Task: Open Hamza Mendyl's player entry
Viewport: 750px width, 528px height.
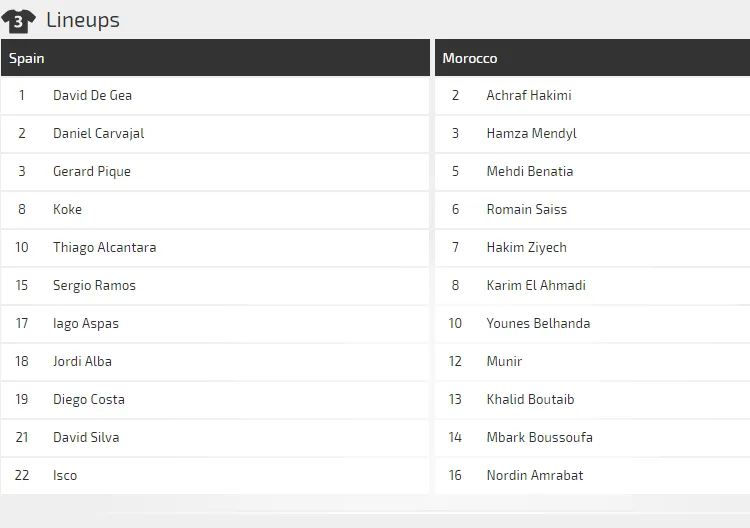Action: pyautogui.click(x=531, y=134)
